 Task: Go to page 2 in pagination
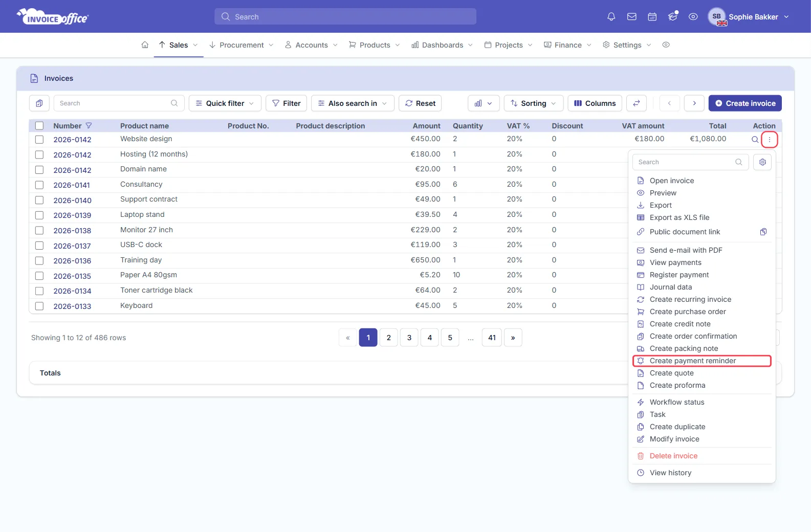pyautogui.click(x=389, y=338)
